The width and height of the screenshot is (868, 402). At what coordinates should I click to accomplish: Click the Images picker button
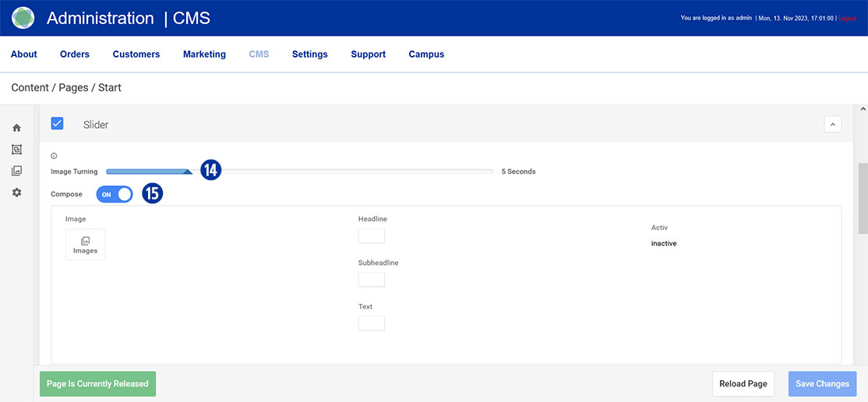click(85, 245)
